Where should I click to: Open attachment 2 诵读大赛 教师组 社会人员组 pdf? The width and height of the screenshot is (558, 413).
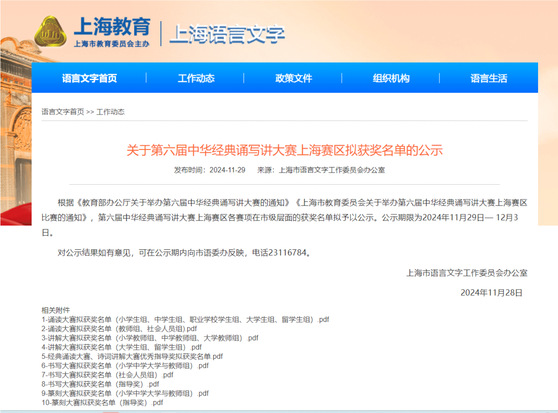(119, 329)
